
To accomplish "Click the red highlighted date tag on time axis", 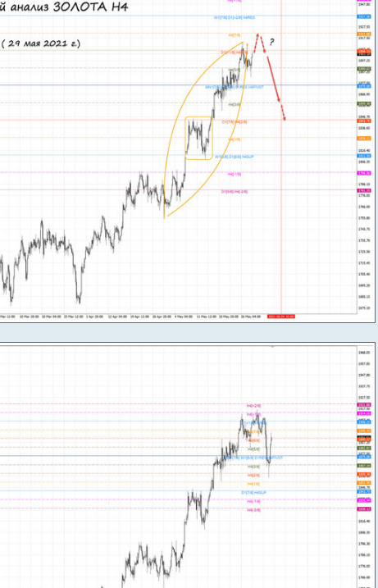I will [281, 317].
